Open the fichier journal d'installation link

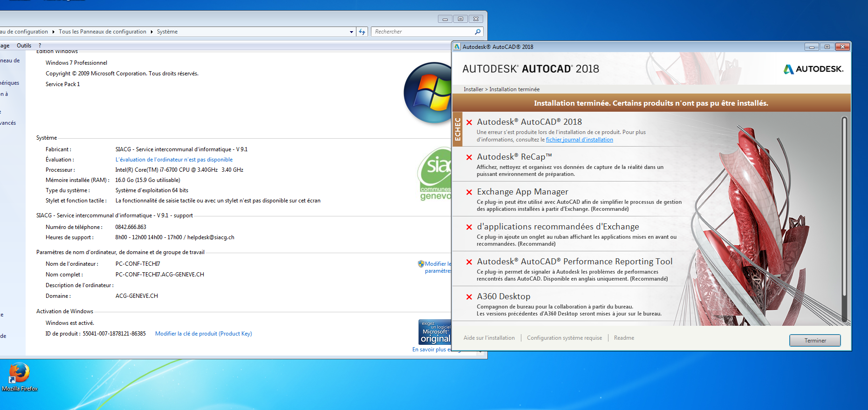[x=580, y=140]
